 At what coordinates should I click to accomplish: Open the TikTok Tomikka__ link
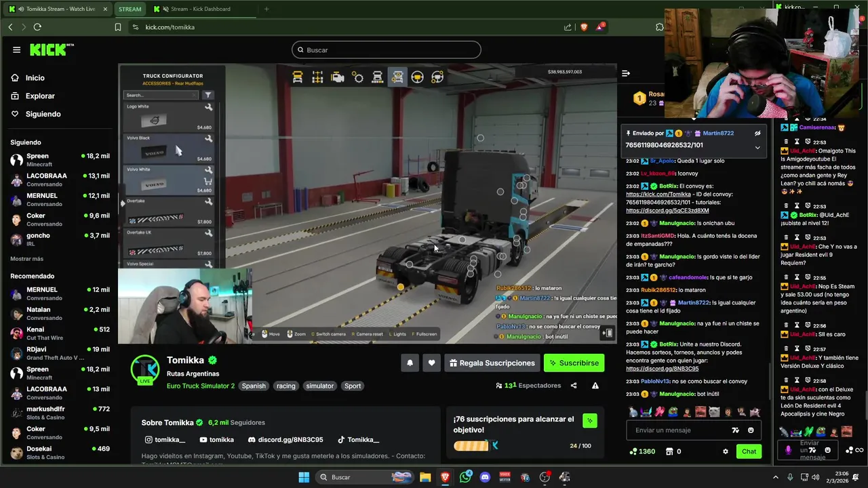358,440
